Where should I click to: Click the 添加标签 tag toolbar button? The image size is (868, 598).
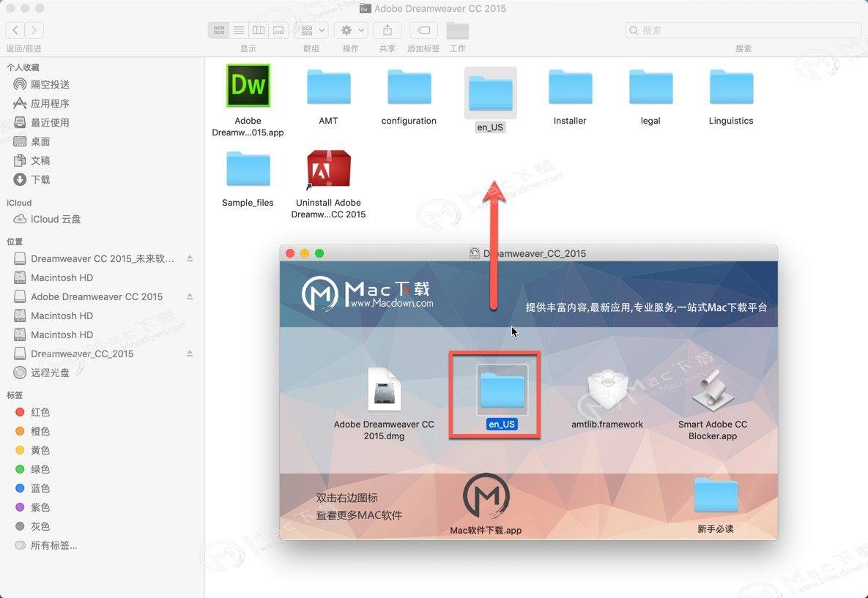(423, 30)
